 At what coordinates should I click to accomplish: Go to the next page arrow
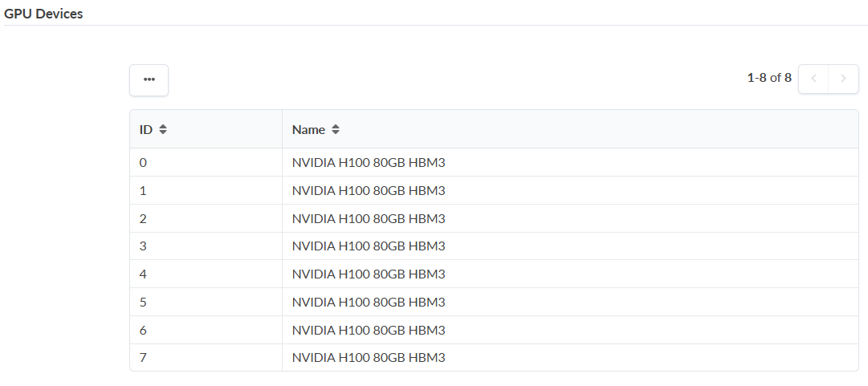pyautogui.click(x=843, y=79)
